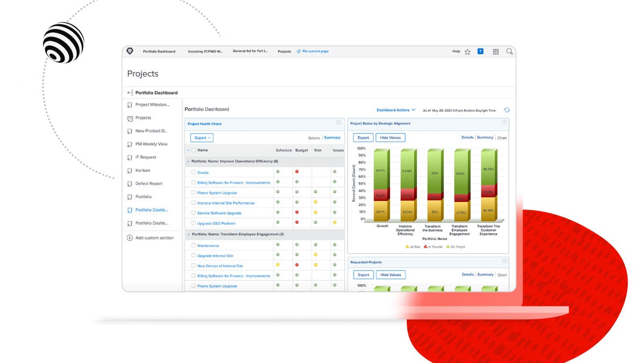The width and height of the screenshot is (644, 363).
Task: Click the Schedule column header
Action: point(284,150)
